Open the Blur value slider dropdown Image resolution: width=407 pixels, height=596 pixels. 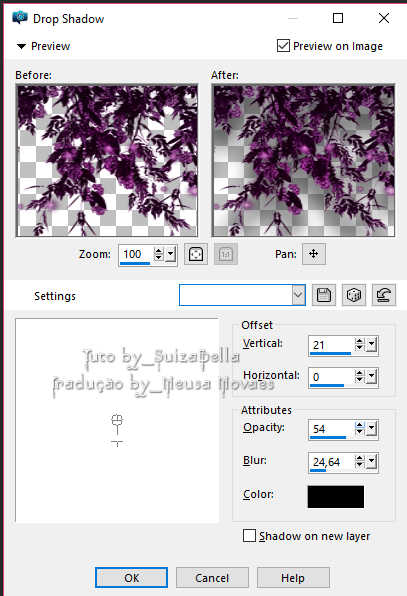tap(372, 462)
